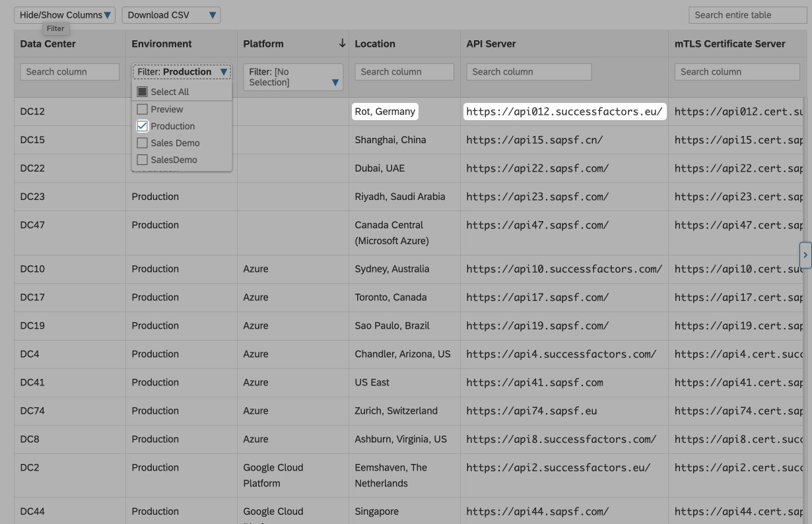The height and width of the screenshot is (524, 812).
Task: Click the API Server column header
Action: tap(491, 44)
